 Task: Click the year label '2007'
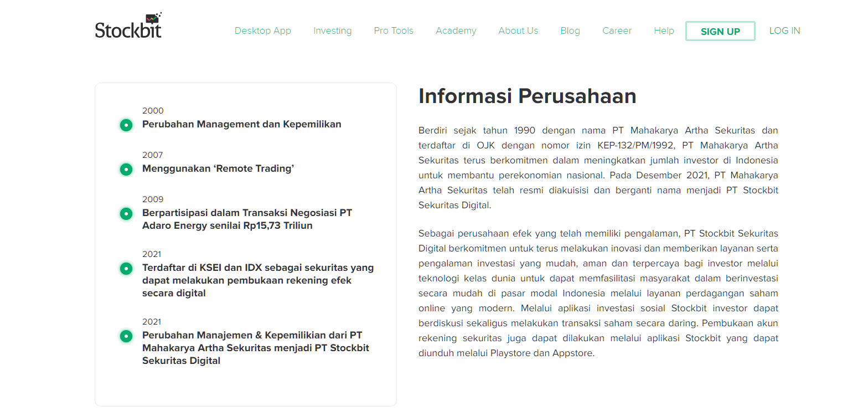pyautogui.click(x=153, y=155)
